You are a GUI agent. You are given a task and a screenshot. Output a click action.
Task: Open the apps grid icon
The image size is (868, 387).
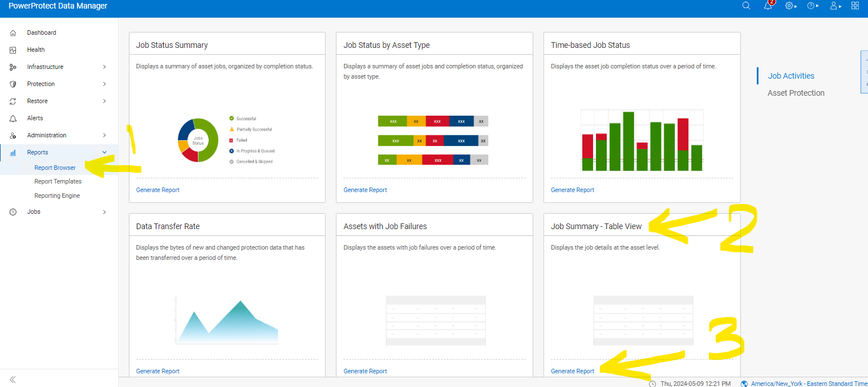click(x=855, y=6)
